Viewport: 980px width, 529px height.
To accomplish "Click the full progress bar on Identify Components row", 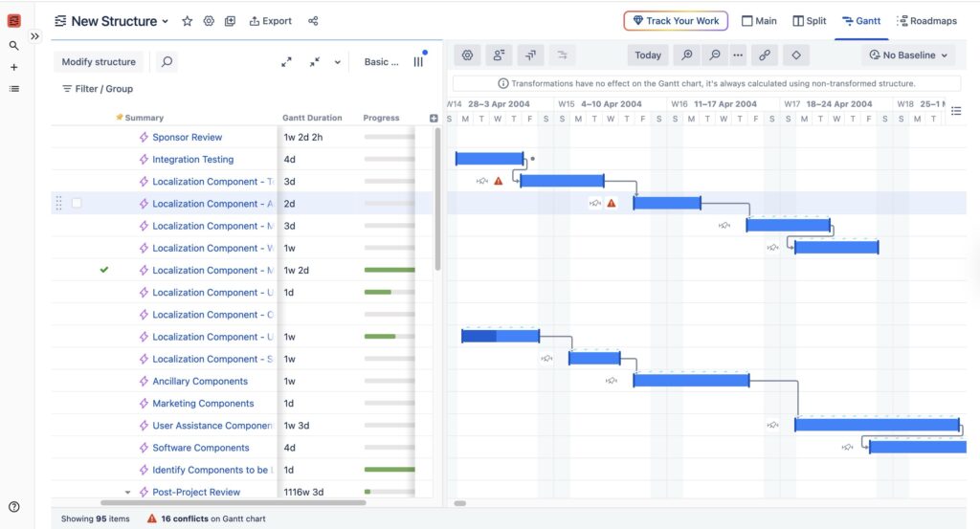I will click(x=390, y=470).
